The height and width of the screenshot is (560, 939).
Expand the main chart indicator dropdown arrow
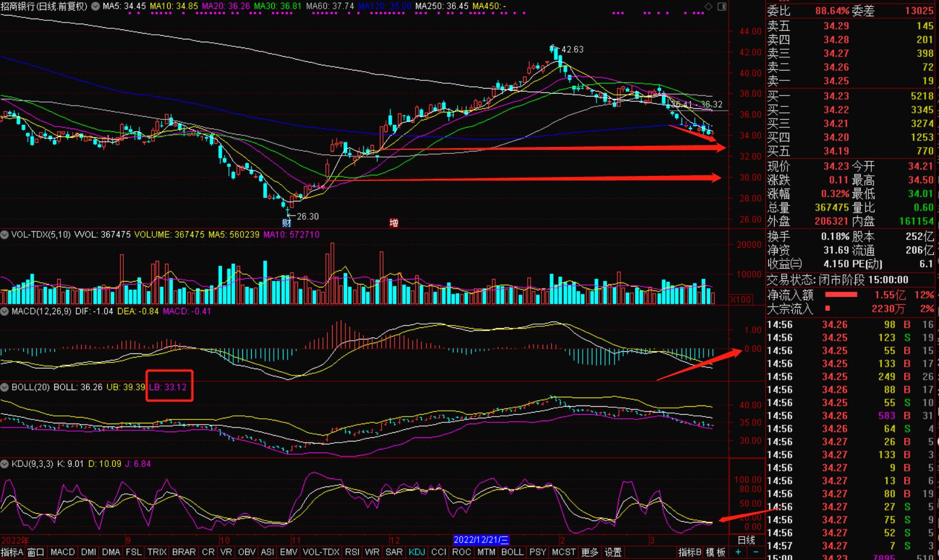[x=95, y=6]
